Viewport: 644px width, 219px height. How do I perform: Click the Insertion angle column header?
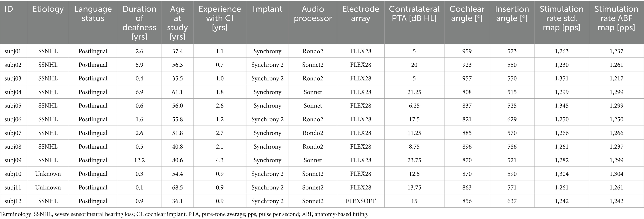pos(512,14)
